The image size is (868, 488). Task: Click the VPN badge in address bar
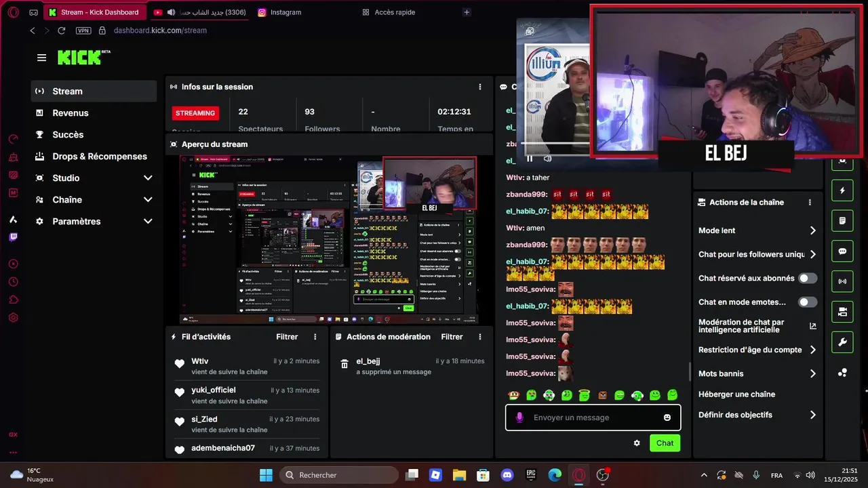coord(83,30)
